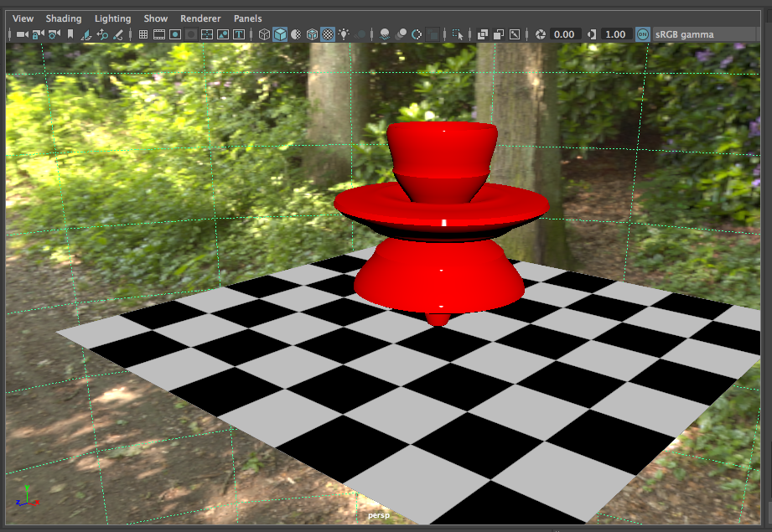This screenshot has height=532, width=772.
Task: Select Smooth Shade All blue cube icon
Action: [280, 34]
